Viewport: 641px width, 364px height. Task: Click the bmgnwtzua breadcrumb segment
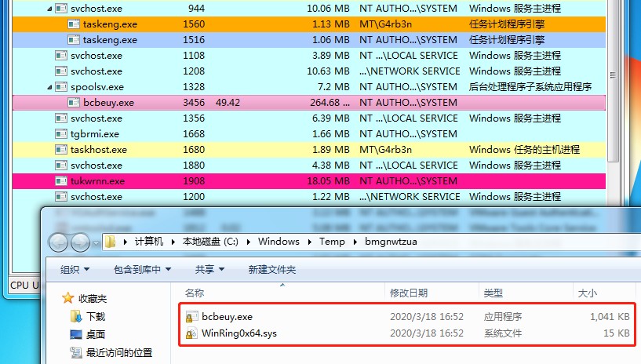391,242
